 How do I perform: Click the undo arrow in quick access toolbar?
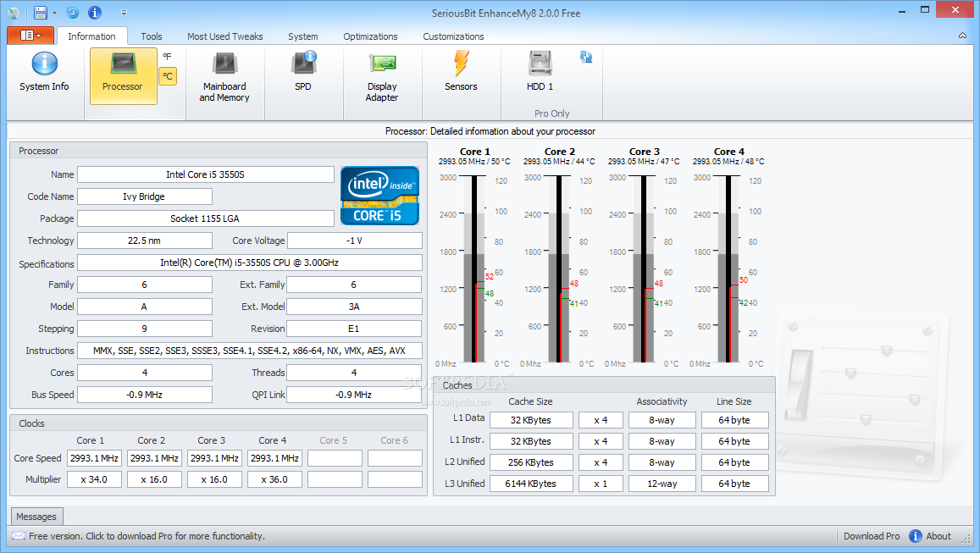pyautogui.click(x=73, y=13)
